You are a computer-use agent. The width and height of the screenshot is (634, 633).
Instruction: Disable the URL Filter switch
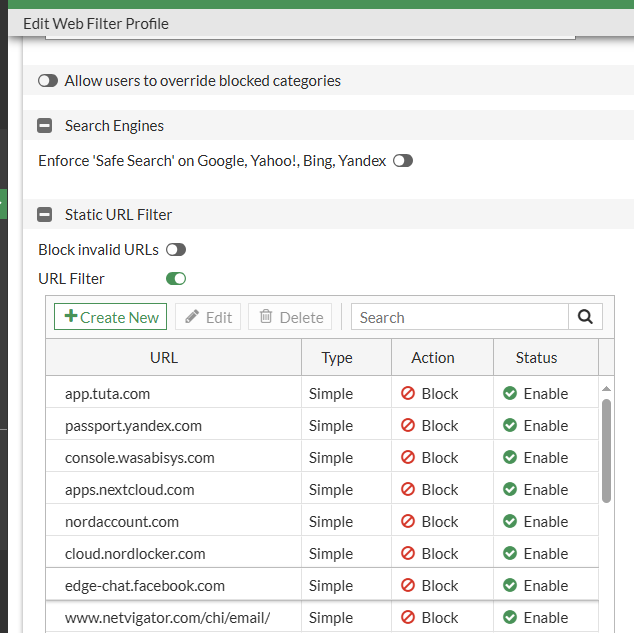tap(176, 279)
